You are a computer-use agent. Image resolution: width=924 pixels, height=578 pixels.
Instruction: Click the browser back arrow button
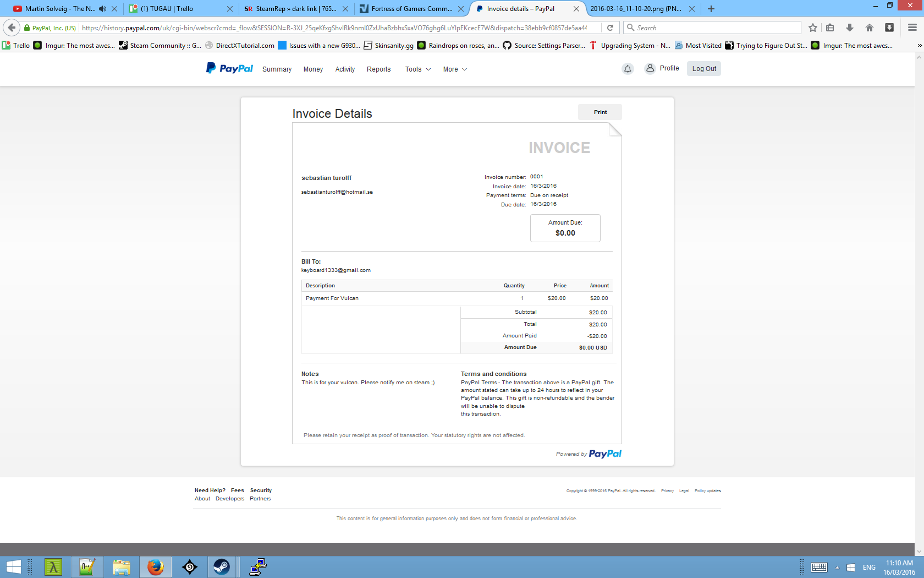12,28
